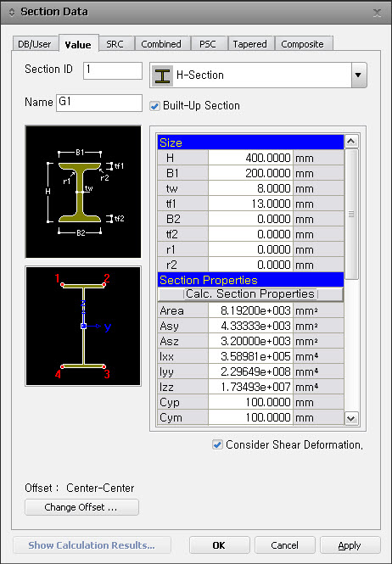Click the section dimension diagram thumbnail
392x564 pixels.
point(83,192)
